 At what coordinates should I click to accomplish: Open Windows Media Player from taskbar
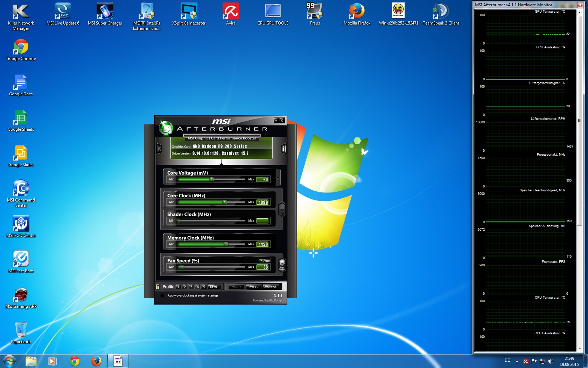(52, 361)
